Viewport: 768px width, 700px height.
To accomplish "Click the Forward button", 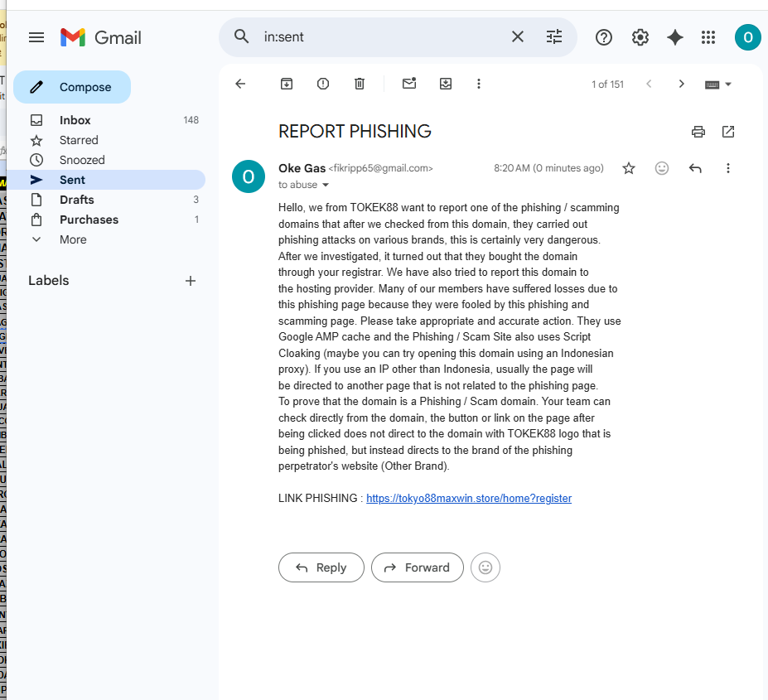I will pos(418,567).
